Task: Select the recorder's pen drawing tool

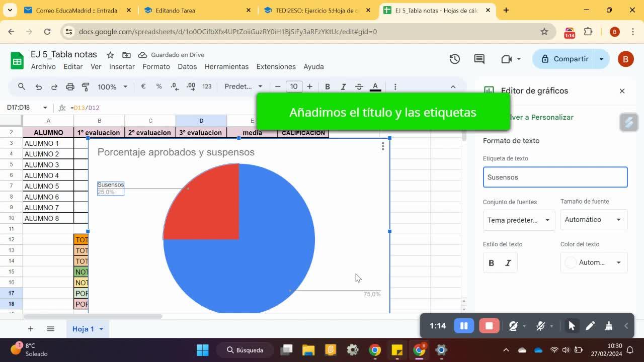Action: [590, 326]
